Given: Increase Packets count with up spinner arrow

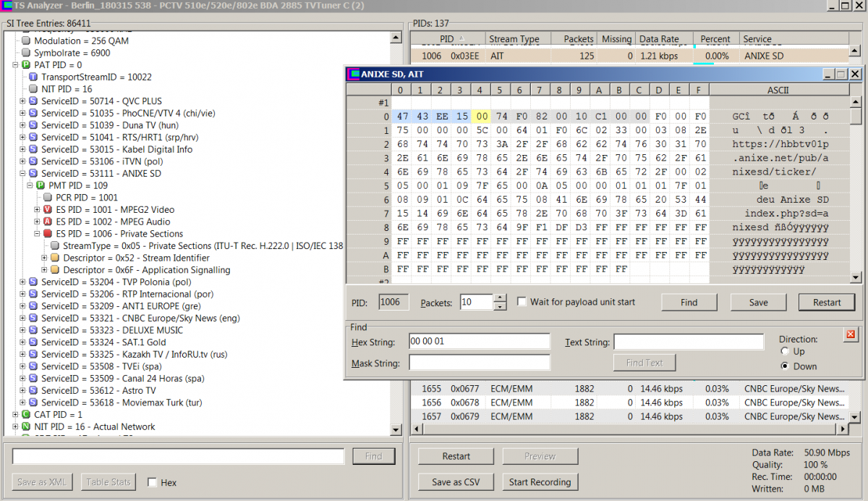Looking at the screenshot, I should [500, 298].
